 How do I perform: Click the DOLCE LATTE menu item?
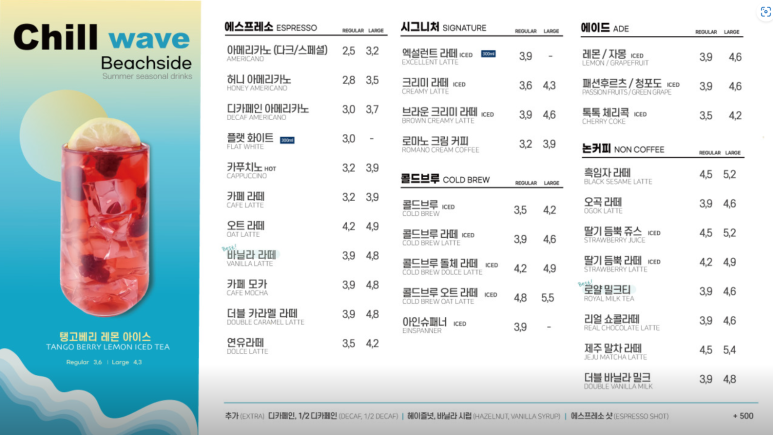(x=247, y=346)
